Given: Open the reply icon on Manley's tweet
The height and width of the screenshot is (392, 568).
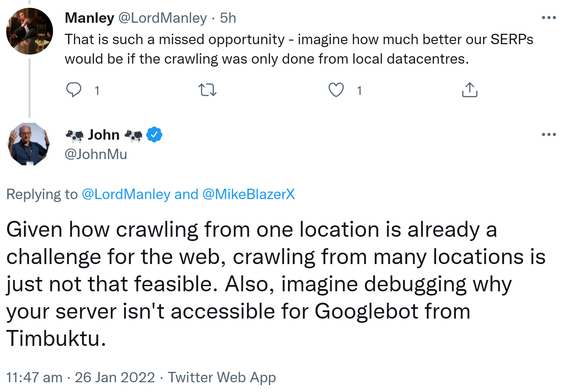Looking at the screenshot, I should [74, 90].
